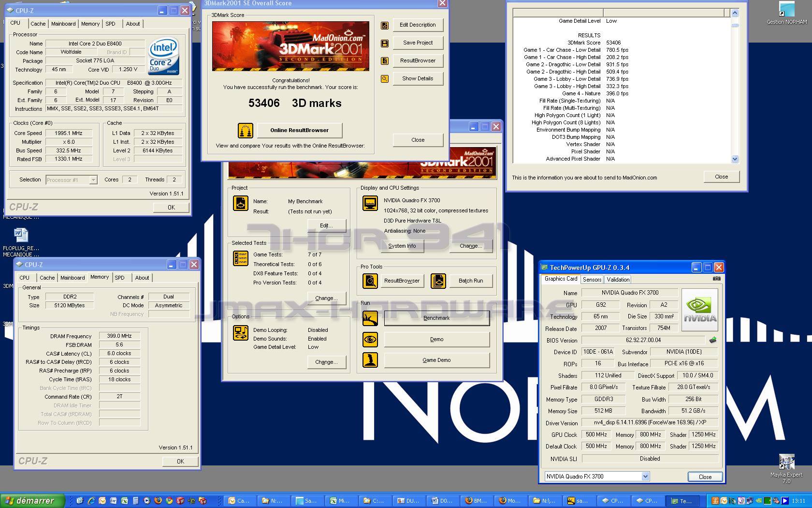Click scroll-up arrow in the results list

(735, 13)
